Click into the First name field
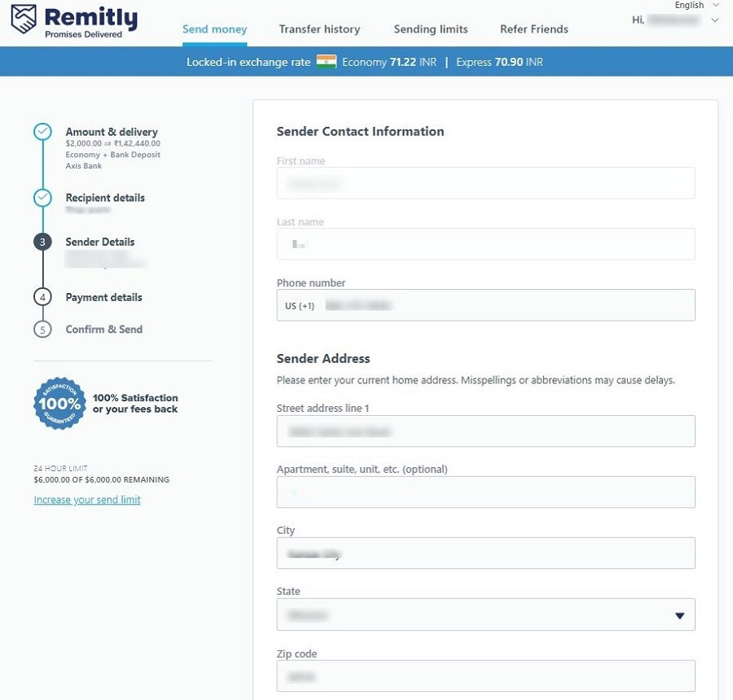This screenshot has width=733, height=700. 485,184
